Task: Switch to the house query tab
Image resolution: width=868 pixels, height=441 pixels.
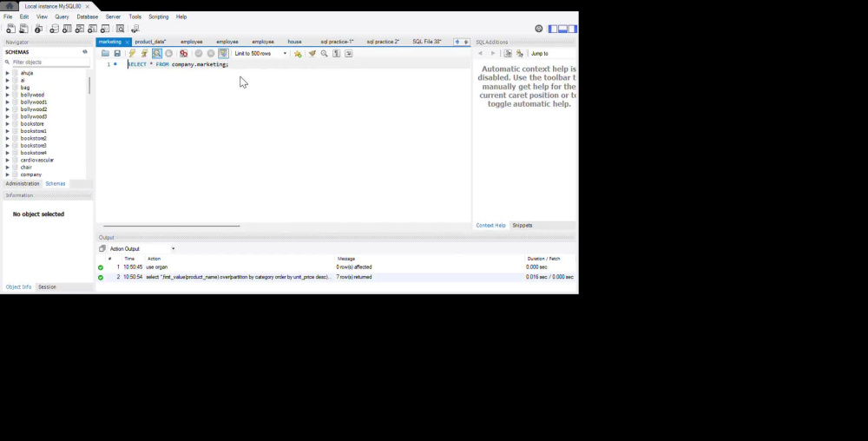Action: pos(294,42)
